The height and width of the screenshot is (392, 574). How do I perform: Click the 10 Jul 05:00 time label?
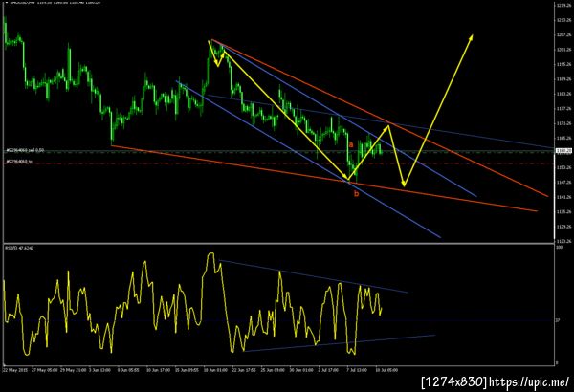(386, 370)
